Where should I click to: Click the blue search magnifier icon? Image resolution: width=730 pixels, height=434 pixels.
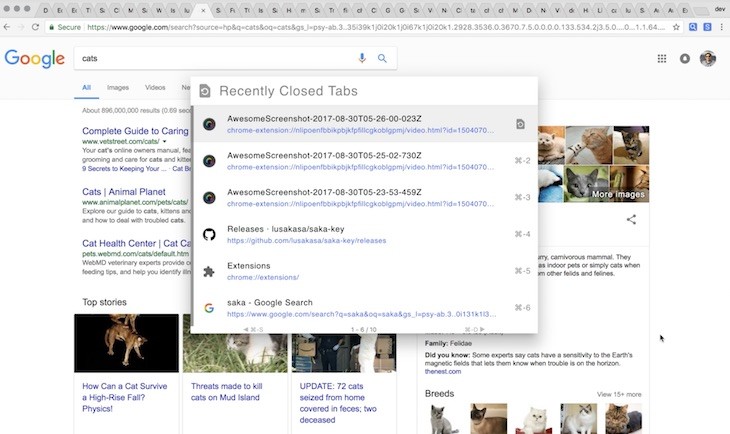382,58
